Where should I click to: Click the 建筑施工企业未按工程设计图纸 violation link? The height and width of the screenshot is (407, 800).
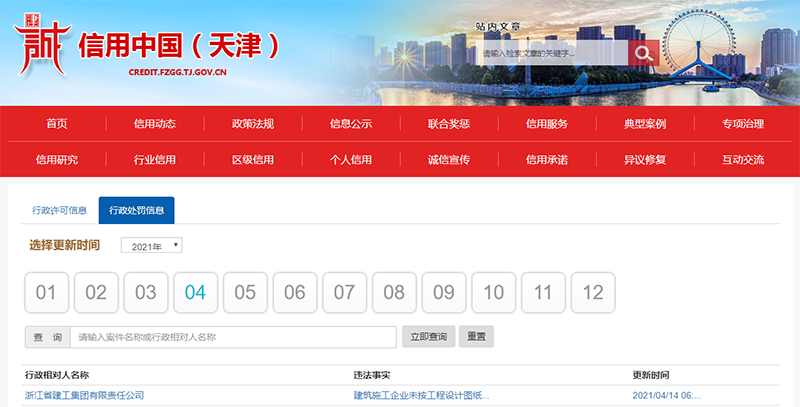coord(421,396)
